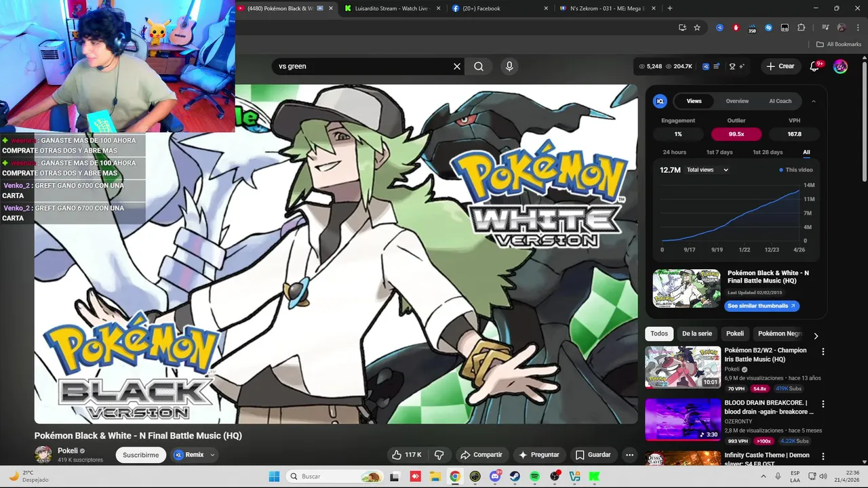Open more actions ellipsis under video
The width and height of the screenshot is (868, 488).
click(x=629, y=455)
